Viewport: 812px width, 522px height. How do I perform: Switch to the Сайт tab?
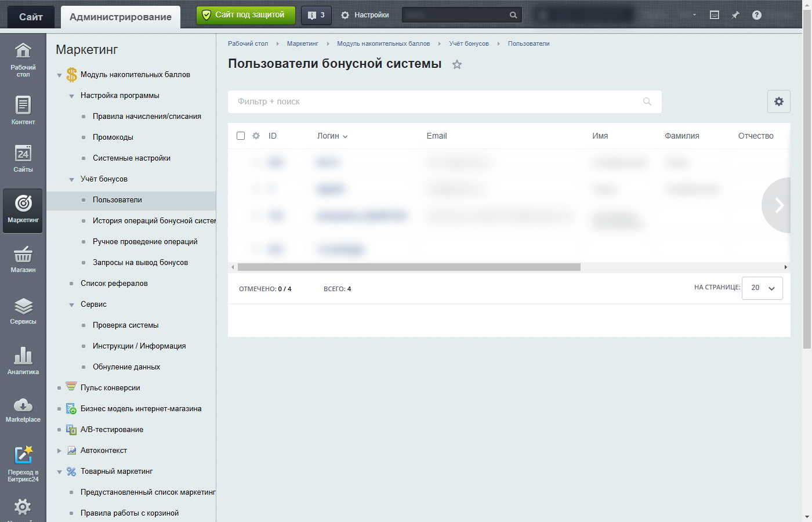click(31, 17)
